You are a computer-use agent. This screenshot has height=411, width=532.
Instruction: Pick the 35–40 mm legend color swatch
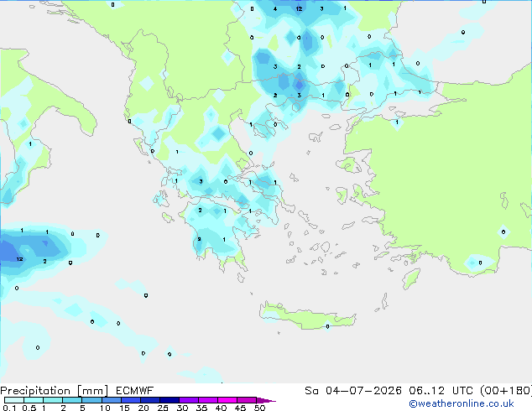click(208, 400)
